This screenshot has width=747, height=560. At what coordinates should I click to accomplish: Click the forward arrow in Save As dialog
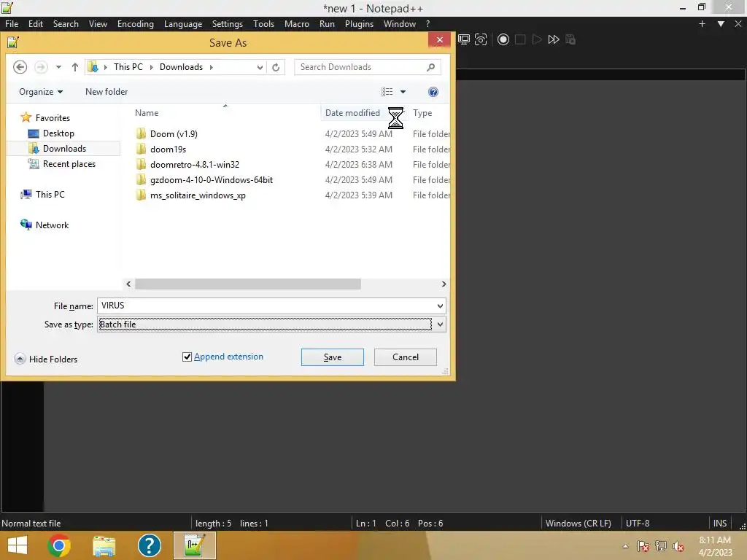pyautogui.click(x=41, y=67)
